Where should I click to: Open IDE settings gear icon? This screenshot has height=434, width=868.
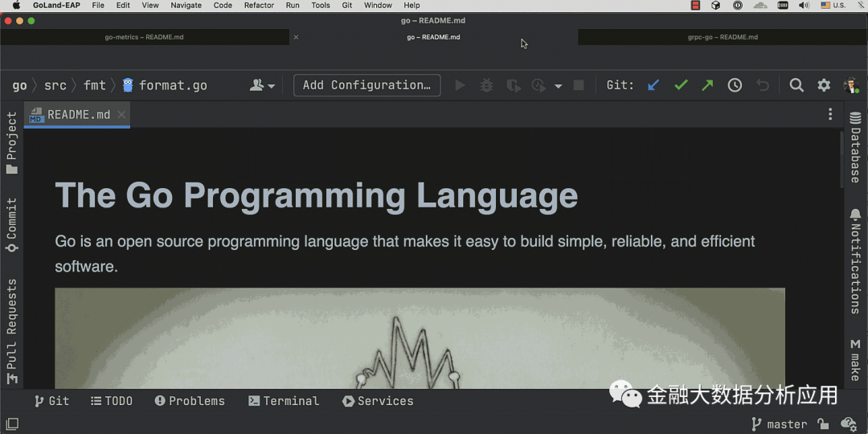click(824, 85)
